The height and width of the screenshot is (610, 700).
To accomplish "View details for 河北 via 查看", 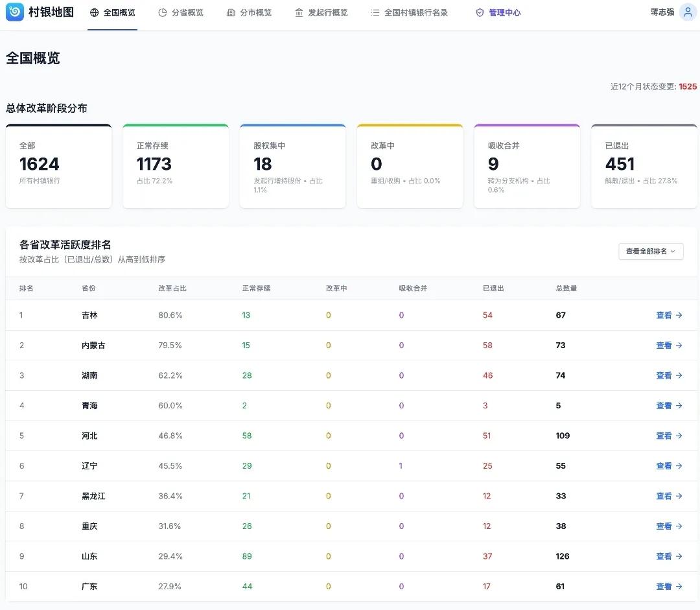I will (x=669, y=436).
